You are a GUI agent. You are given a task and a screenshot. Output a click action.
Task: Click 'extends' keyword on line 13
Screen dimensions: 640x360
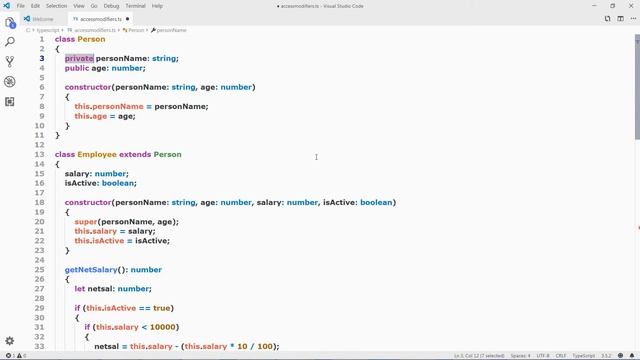point(135,154)
